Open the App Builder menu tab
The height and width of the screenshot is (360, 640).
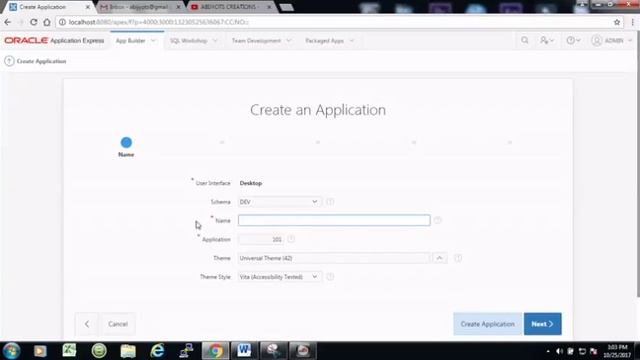pyautogui.click(x=131, y=41)
